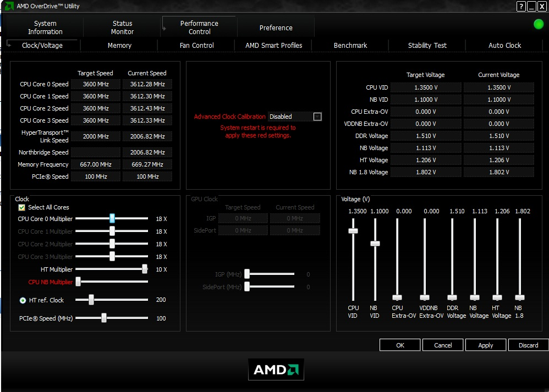Image resolution: width=549 pixels, height=392 pixels.
Task: Click the Discard button
Action: click(528, 345)
